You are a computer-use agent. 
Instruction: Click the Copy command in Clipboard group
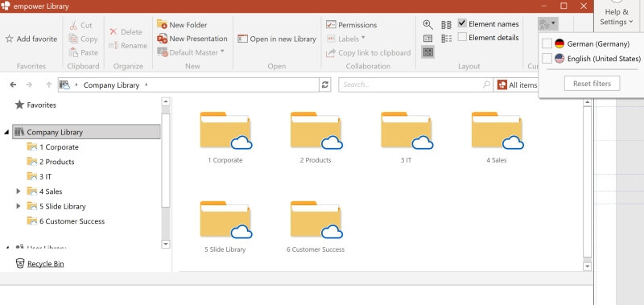84,39
